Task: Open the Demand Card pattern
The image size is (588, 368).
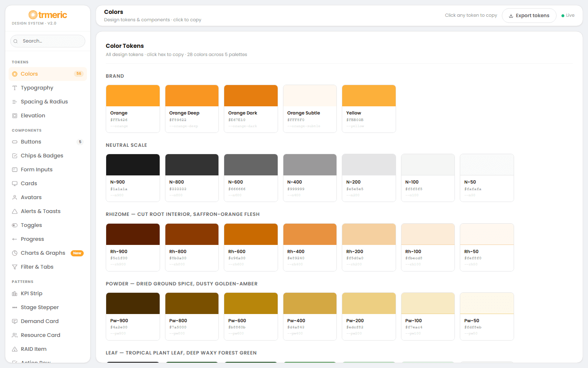Action: [48, 321]
